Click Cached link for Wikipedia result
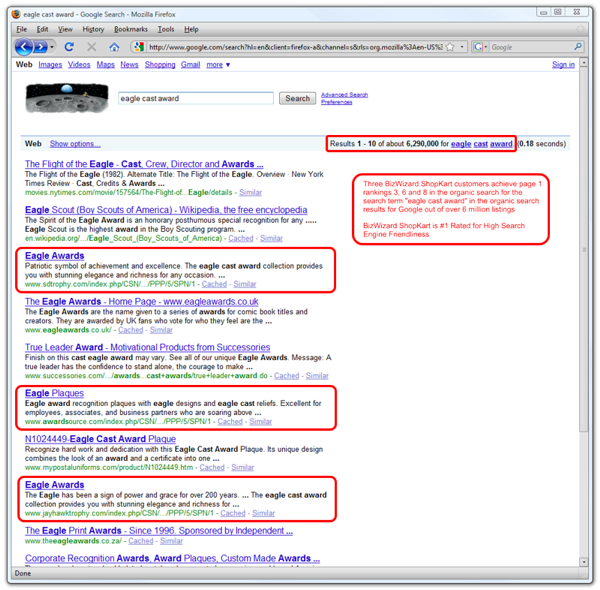 point(241,238)
